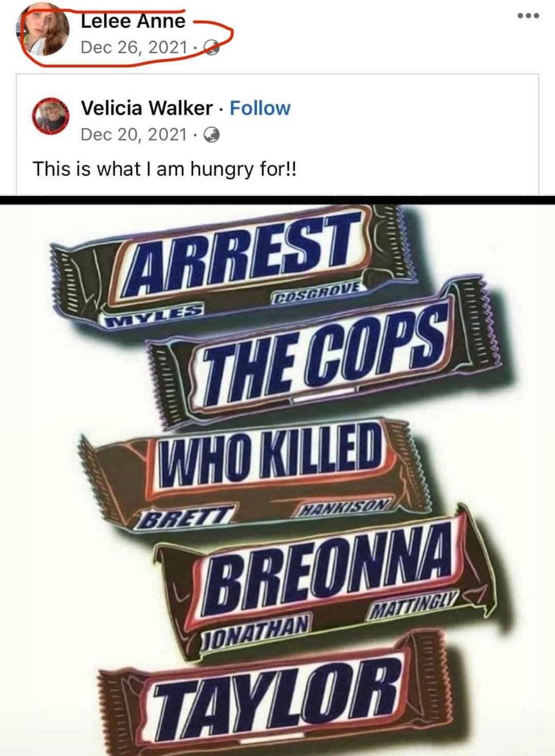Open the three-dot post options menu
The width and height of the screenshot is (555, 756).
point(528,15)
